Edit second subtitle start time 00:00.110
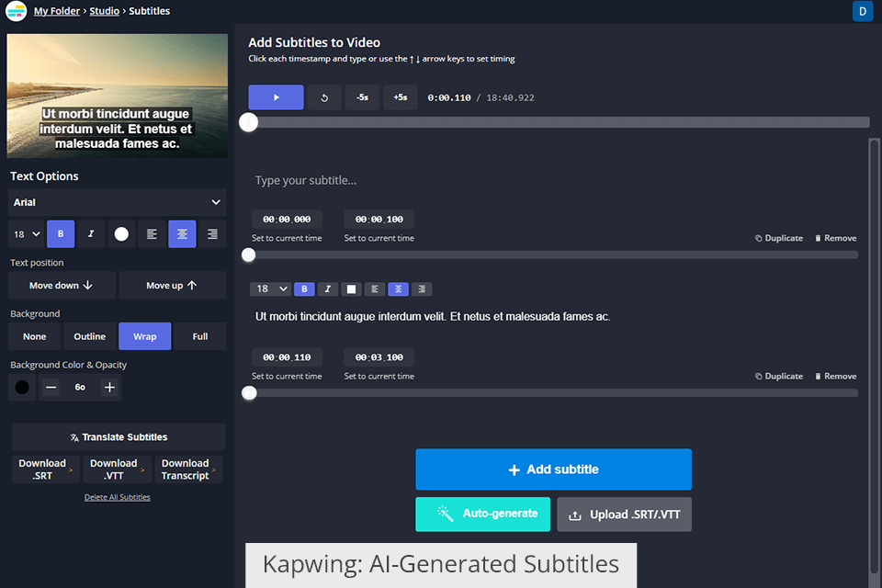 click(287, 357)
